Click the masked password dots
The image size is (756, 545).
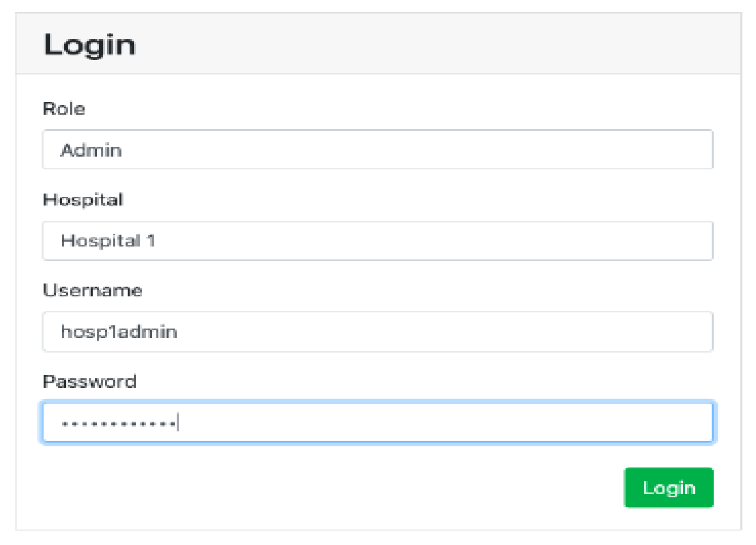click(118, 424)
